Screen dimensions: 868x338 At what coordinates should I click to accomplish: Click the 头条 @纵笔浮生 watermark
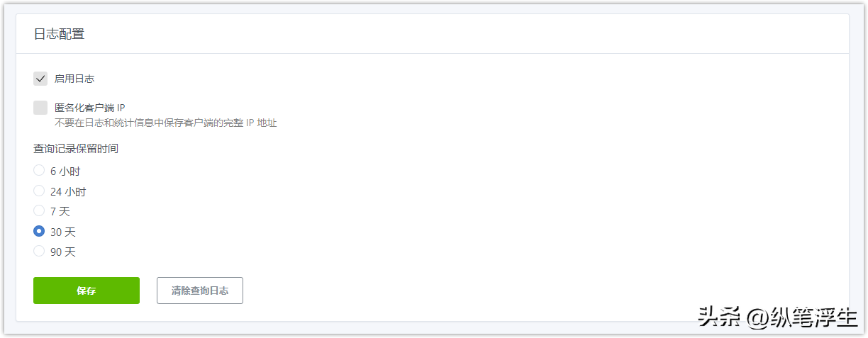pos(778,317)
